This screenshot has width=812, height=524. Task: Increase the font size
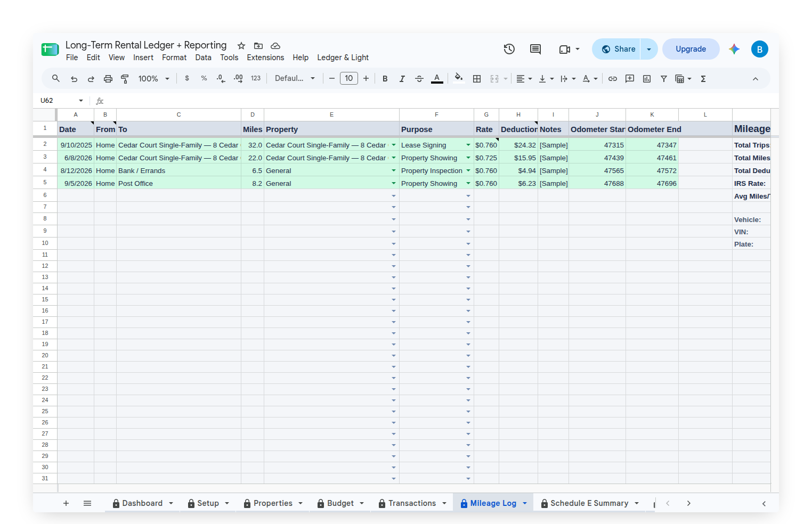[x=366, y=79]
